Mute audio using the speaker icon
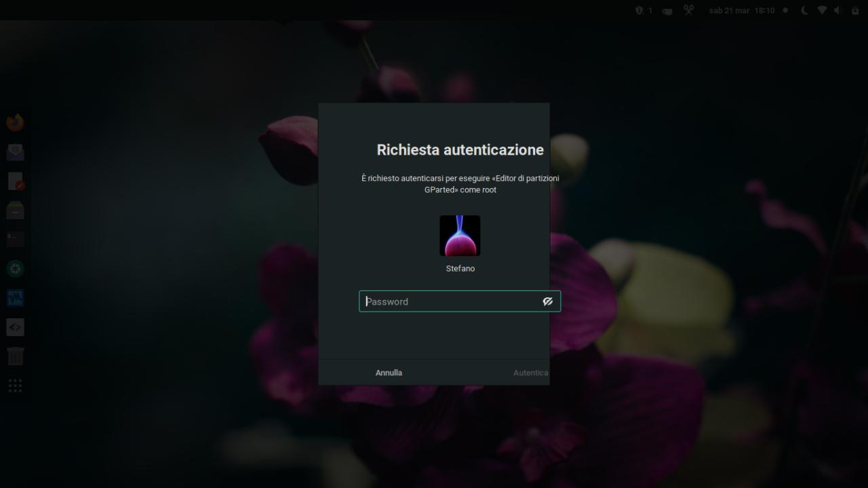The image size is (868, 488). (837, 10)
